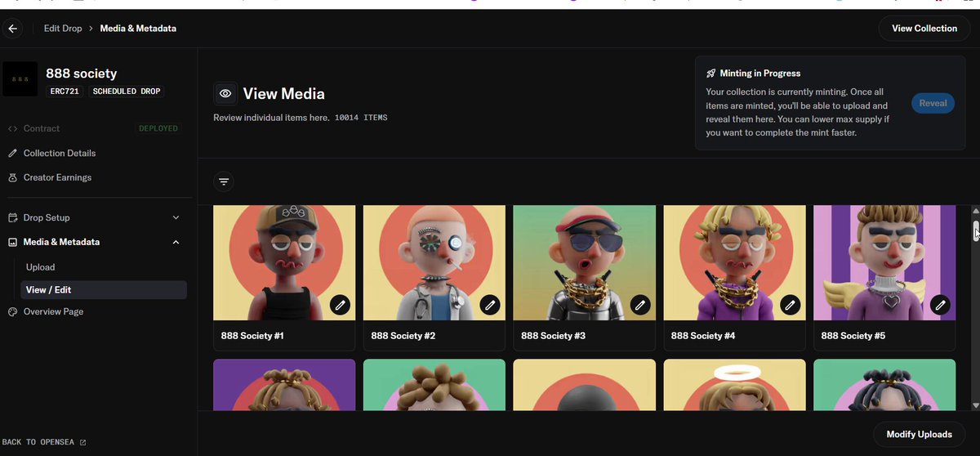Viewport: 980px width, 456px height.
Task: Open Collection Details in the sidebar
Action: click(x=60, y=153)
